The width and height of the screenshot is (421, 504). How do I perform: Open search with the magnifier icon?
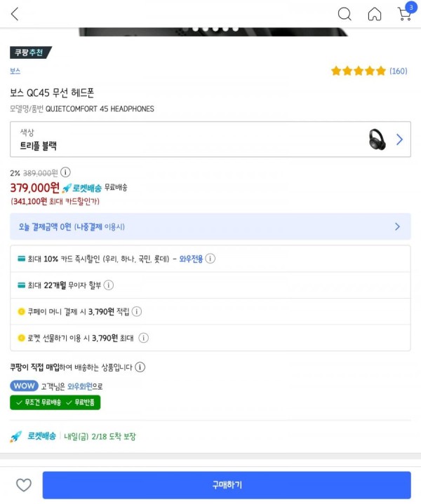coord(345,14)
